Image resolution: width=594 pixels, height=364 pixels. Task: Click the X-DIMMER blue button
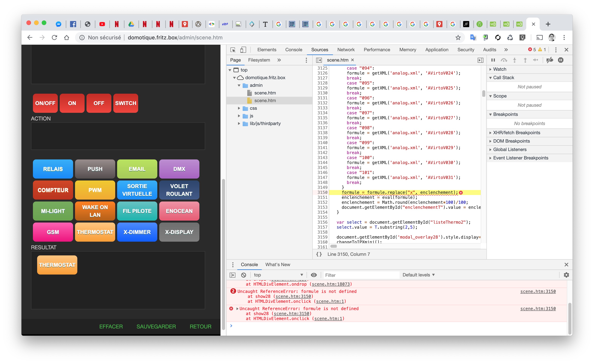137,232
